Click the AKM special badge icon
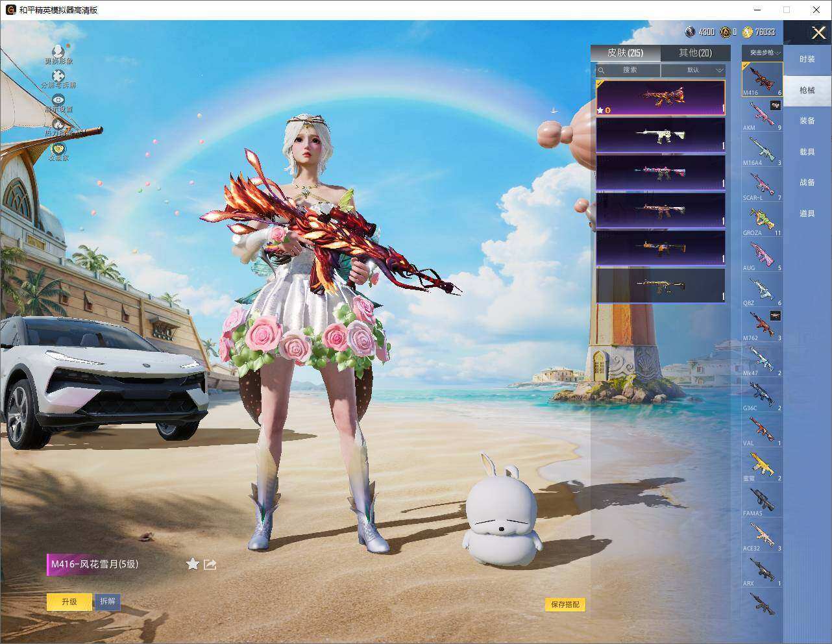Image resolution: width=832 pixels, height=644 pixels. pyautogui.click(x=776, y=105)
